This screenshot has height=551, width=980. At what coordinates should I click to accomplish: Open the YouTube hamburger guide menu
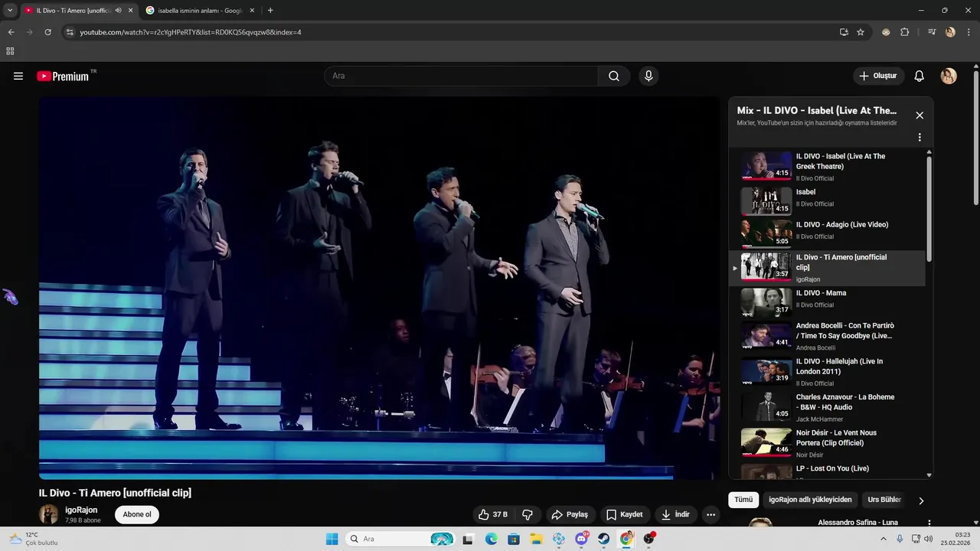coord(18,76)
